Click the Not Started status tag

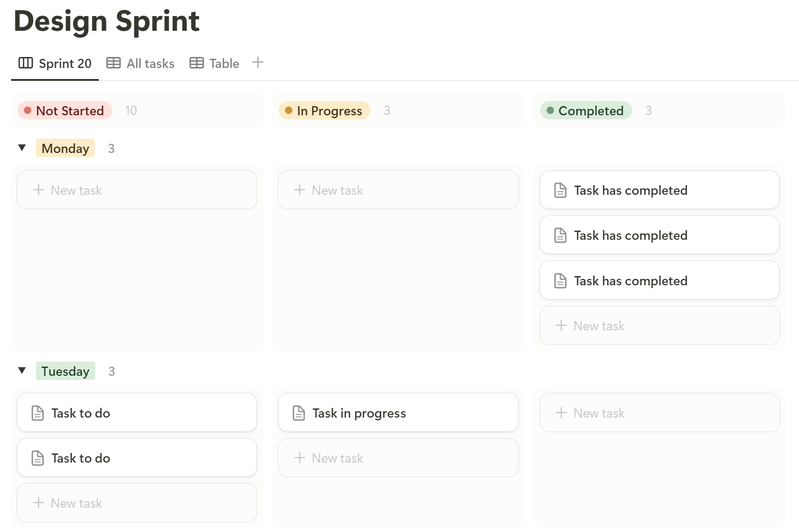click(65, 111)
